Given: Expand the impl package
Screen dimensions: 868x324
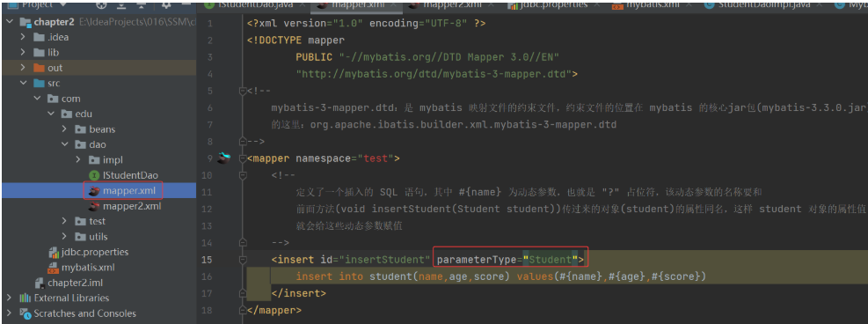Looking at the screenshot, I should tap(78, 160).
